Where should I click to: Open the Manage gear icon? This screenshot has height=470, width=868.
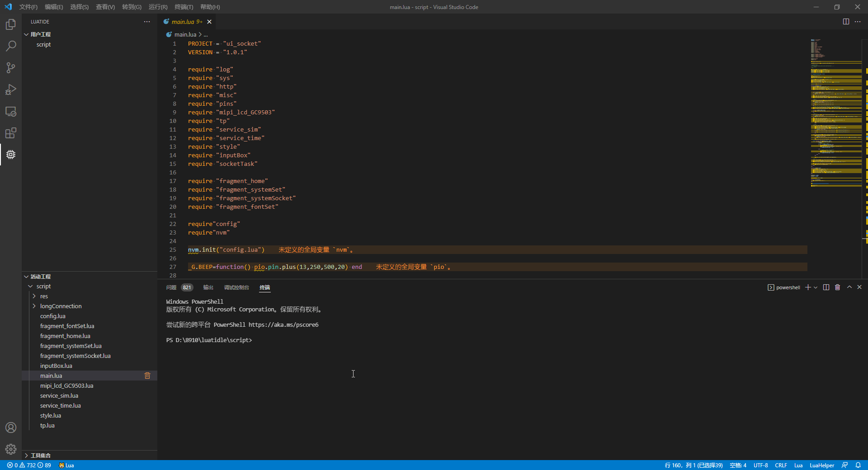point(11,449)
